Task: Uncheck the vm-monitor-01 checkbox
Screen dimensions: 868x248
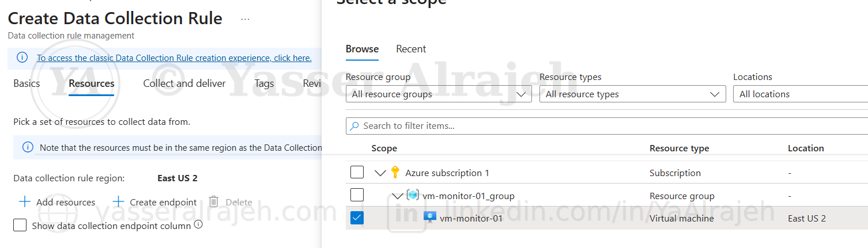Action: (x=357, y=218)
